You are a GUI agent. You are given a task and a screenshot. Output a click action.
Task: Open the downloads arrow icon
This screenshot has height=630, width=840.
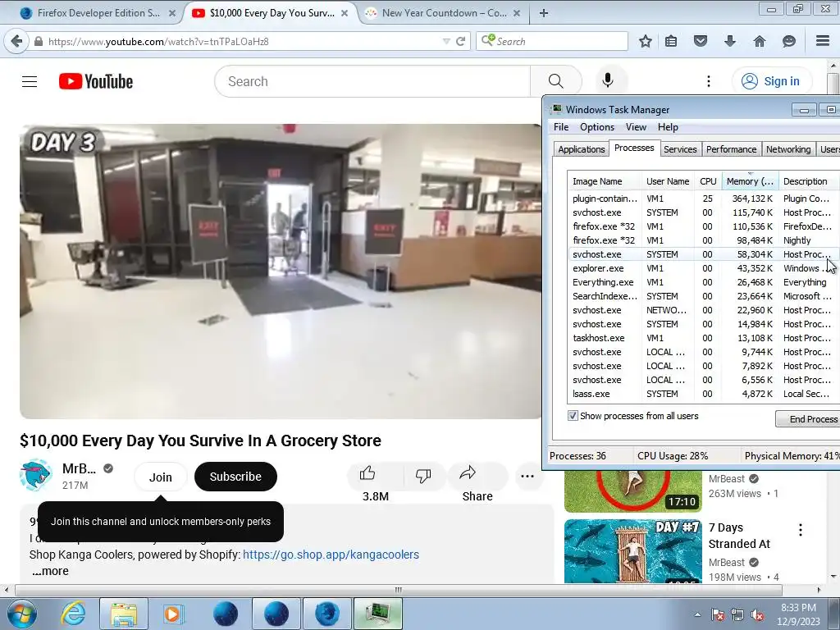click(729, 41)
